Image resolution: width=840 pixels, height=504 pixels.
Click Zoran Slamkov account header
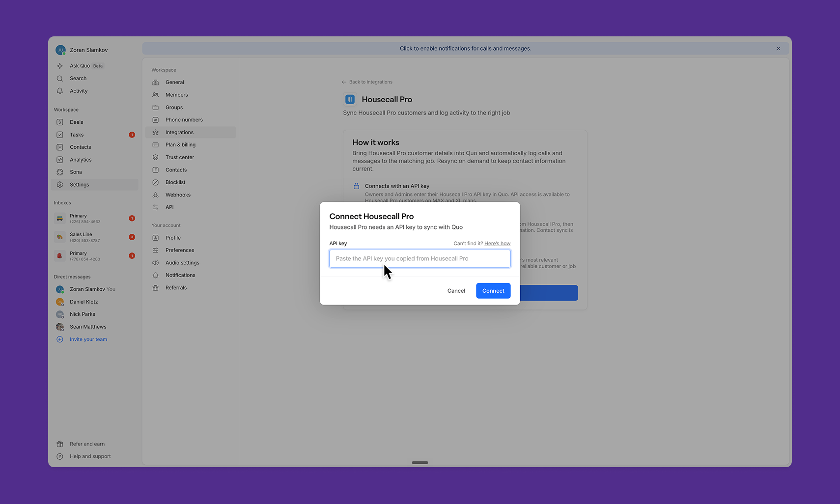coord(82,50)
